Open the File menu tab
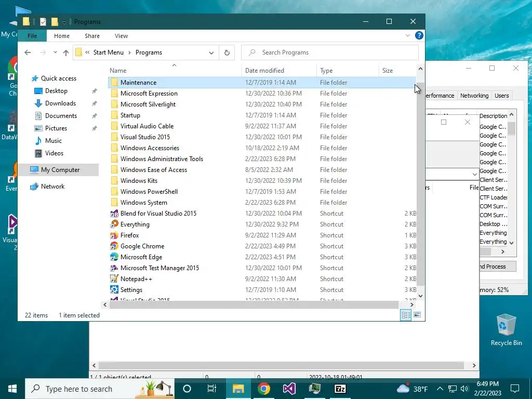 point(32,36)
